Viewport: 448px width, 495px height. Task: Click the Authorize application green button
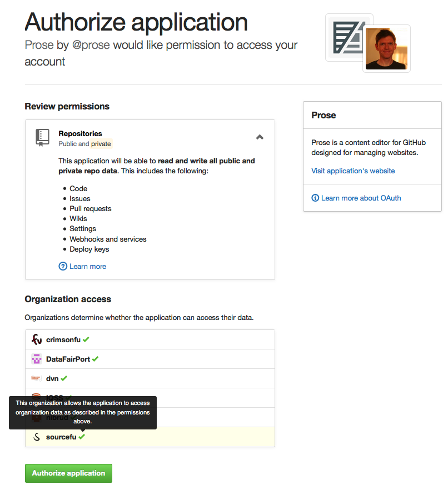(x=68, y=473)
